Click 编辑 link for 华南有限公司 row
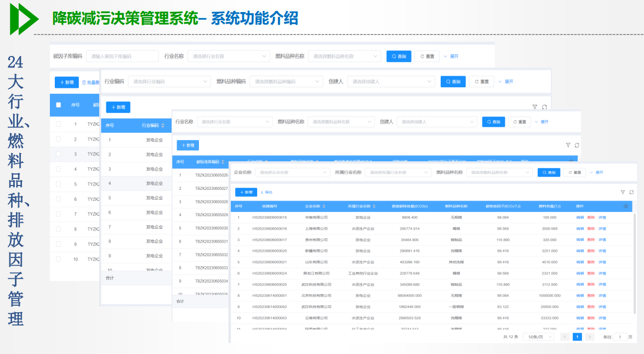This screenshot has height=354, width=644. [580, 217]
